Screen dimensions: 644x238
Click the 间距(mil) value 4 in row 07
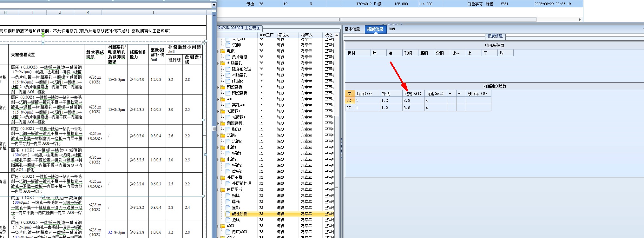(436, 108)
